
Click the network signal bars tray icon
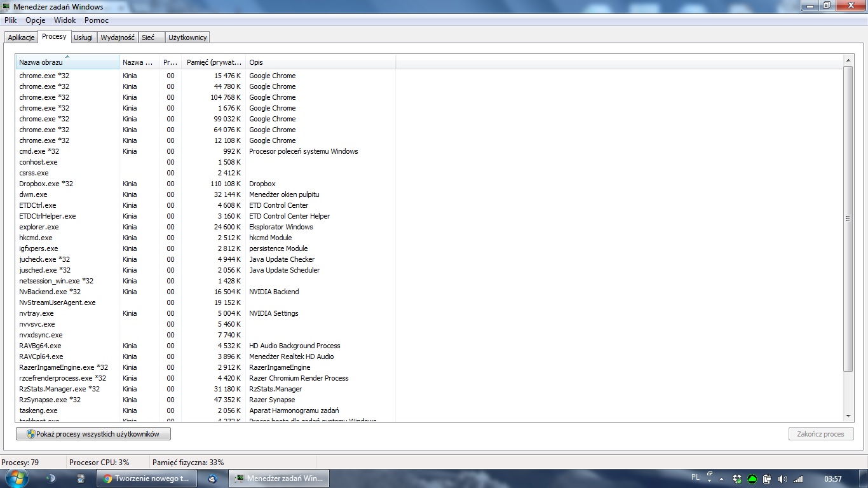click(x=797, y=479)
